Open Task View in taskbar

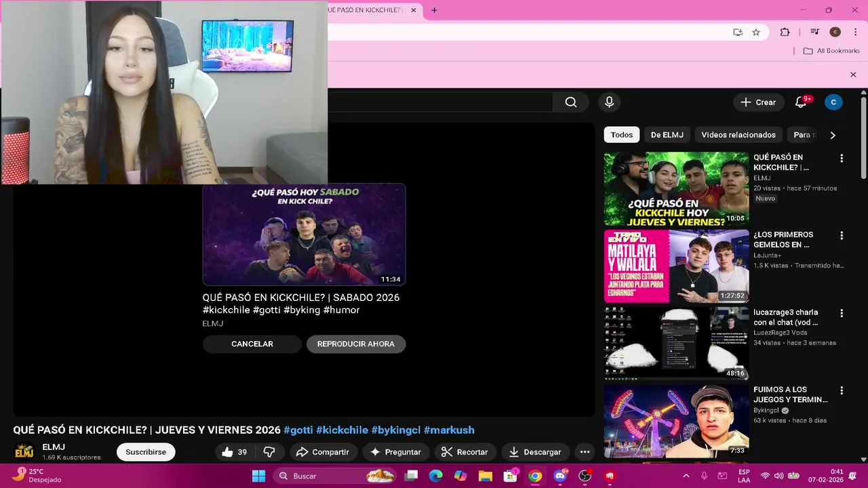coord(411,476)
